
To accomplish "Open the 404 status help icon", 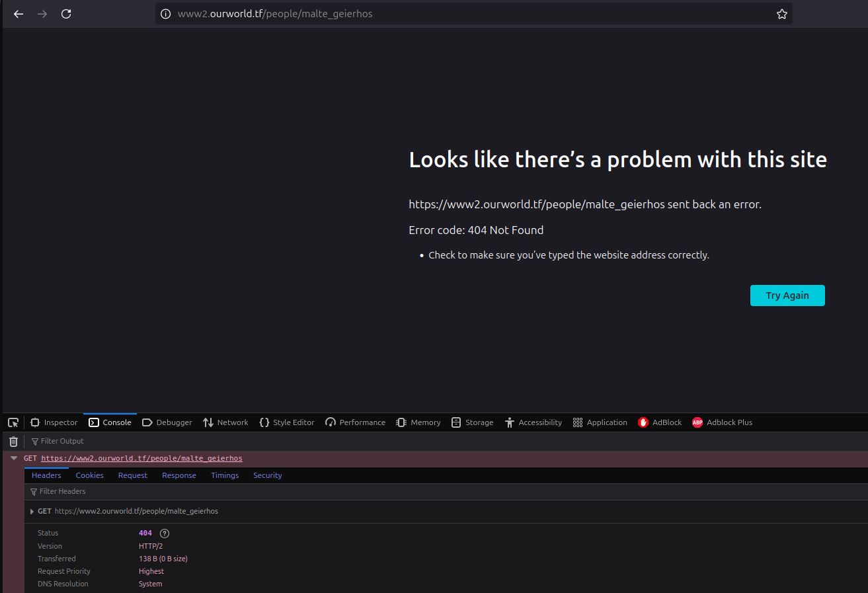I will coord(165,534).
